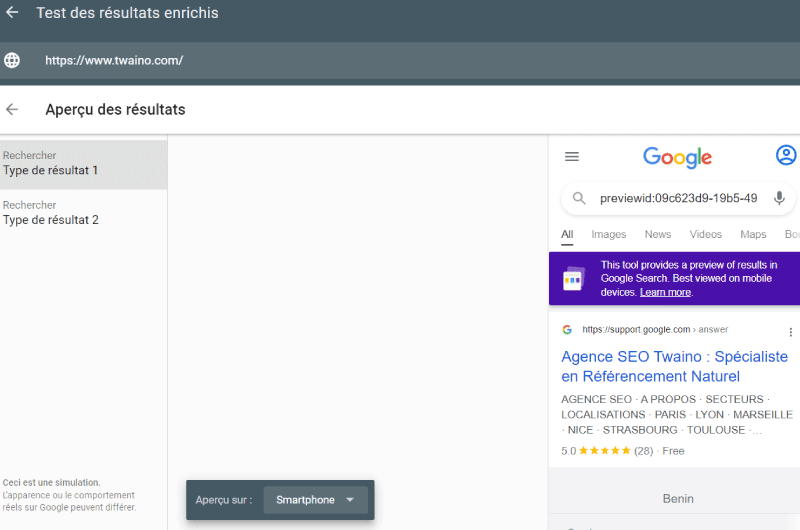This screenshot has height=530, width=800.
Task: Click the preview tool icon in purple banner
Action: tap(573, 279)
